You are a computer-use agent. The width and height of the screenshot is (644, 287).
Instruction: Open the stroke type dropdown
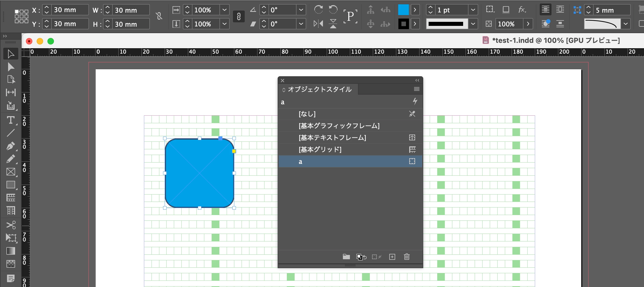(473, 24)
